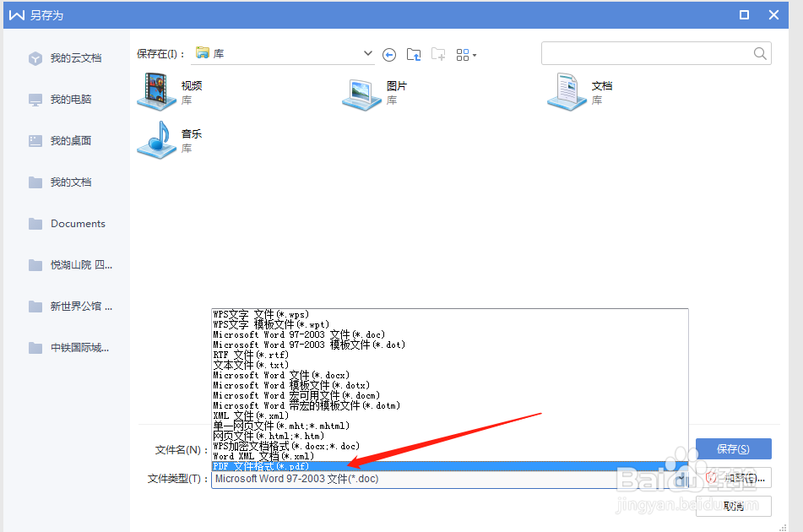Open My Documents (我的文档) folder
Viewport: 803px width, 532px height.
[60, 182]
